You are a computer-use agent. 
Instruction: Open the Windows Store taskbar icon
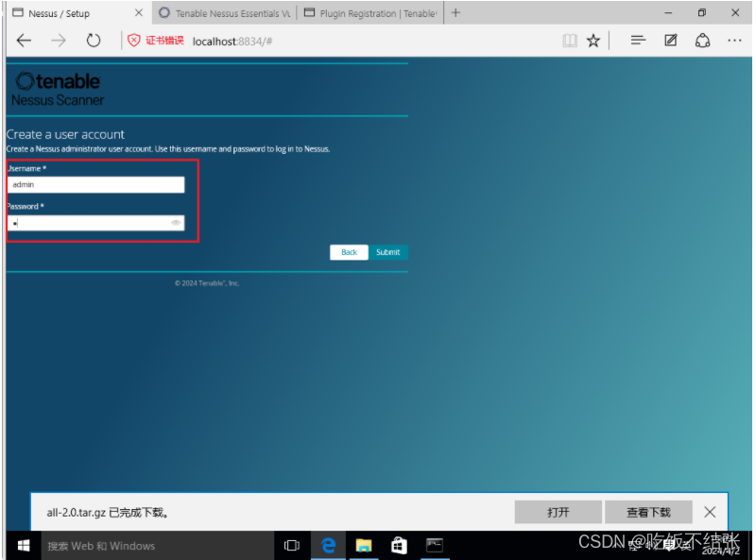(x=399, y=546)
